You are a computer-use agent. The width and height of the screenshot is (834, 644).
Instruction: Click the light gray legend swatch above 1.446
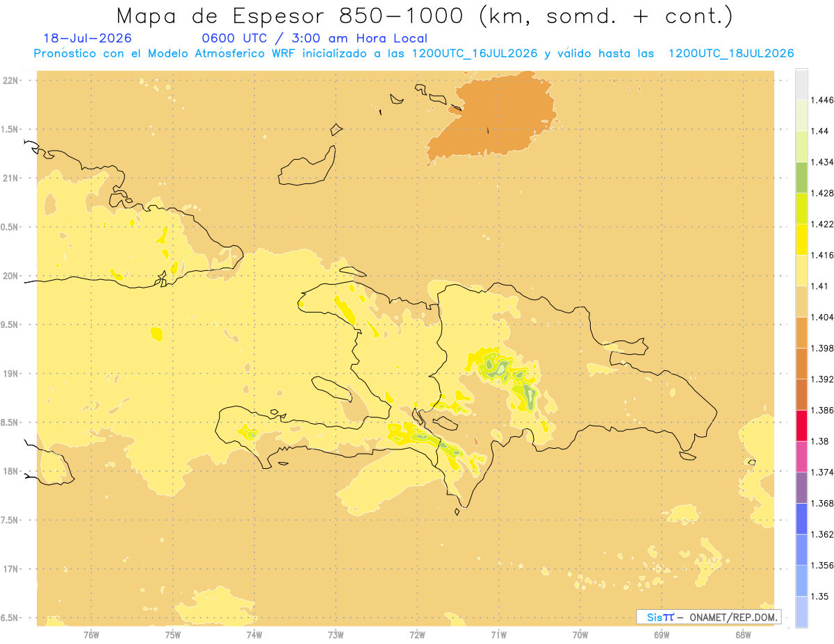801,84
